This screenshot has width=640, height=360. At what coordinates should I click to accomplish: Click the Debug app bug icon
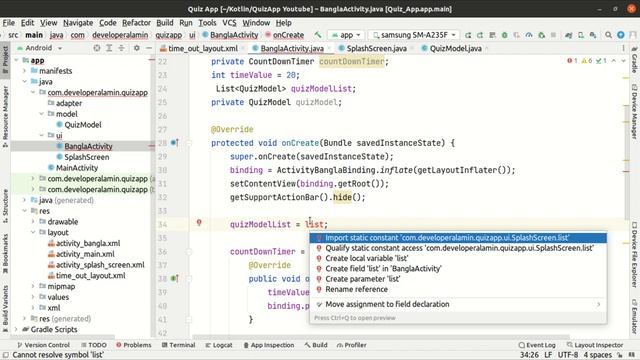(x=504, y=35)
